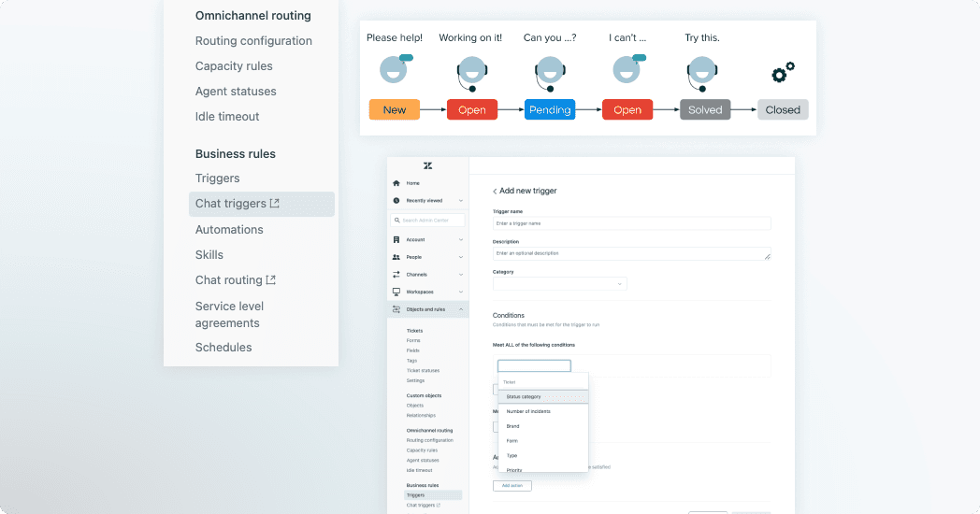Expand the Account section chevron
Viewport: 980px width, 514px height.
coord(461,240)
